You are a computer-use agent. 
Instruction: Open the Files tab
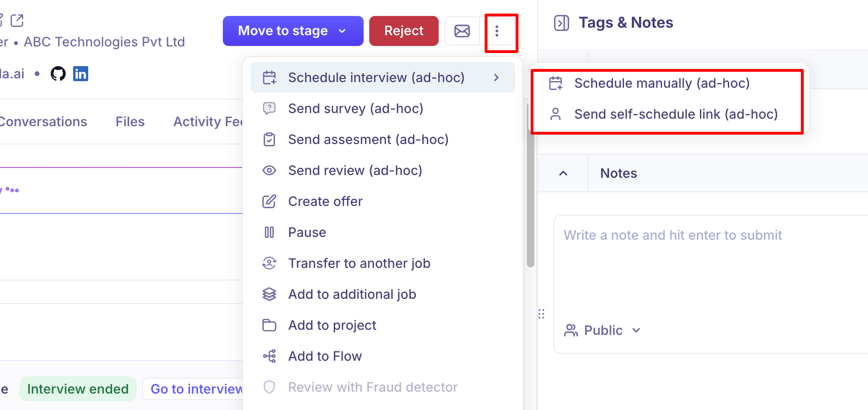(130, 121)
